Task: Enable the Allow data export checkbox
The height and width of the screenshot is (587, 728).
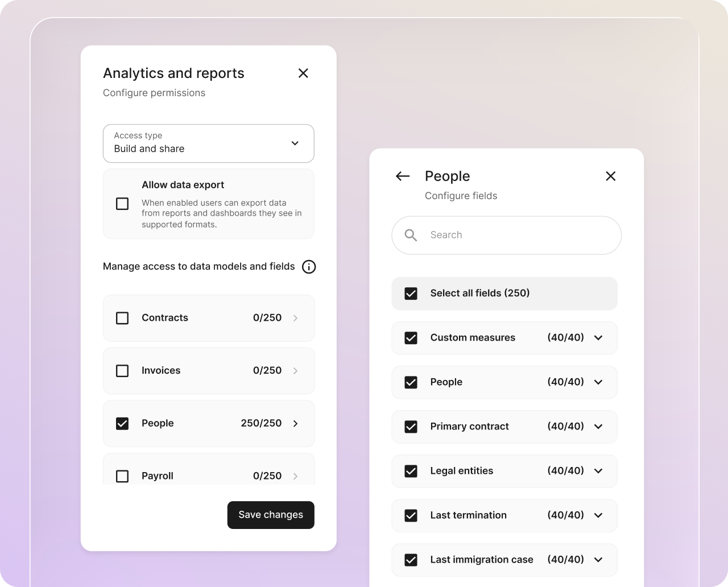Action: (x=122, y=204)
